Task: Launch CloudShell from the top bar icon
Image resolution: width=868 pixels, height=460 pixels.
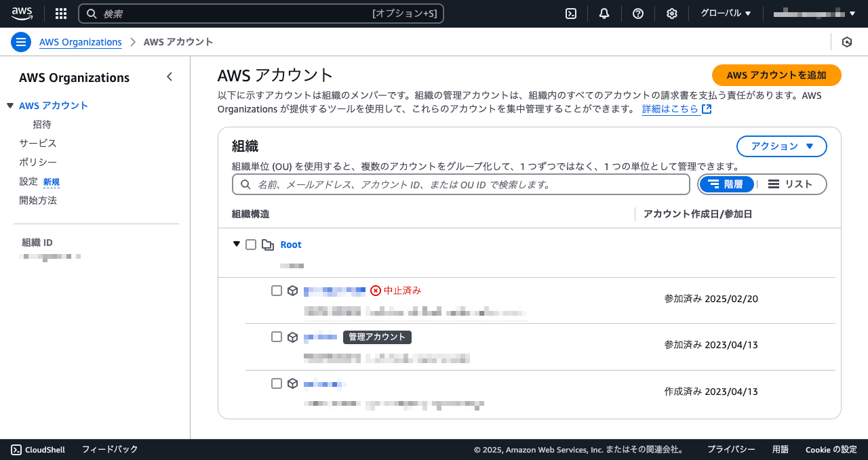Action: coord(571,14)
